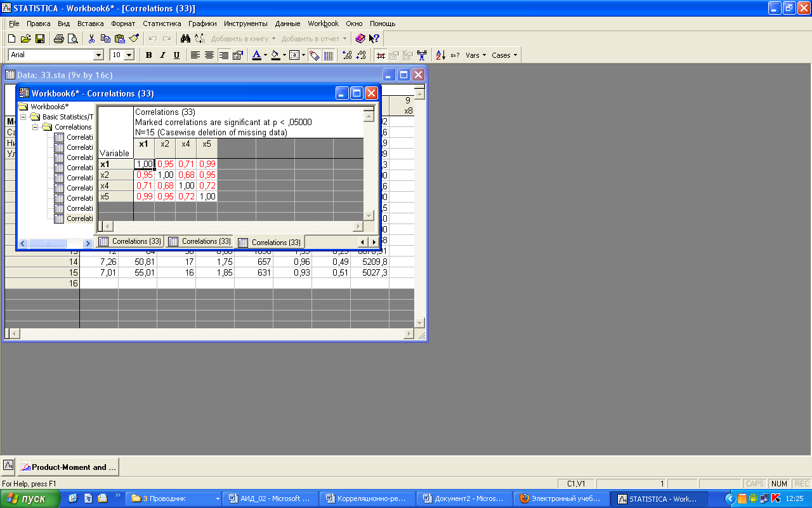Click the Paste clipboard icon
This screenshot has width=812, height=508.
coord(119,39)
